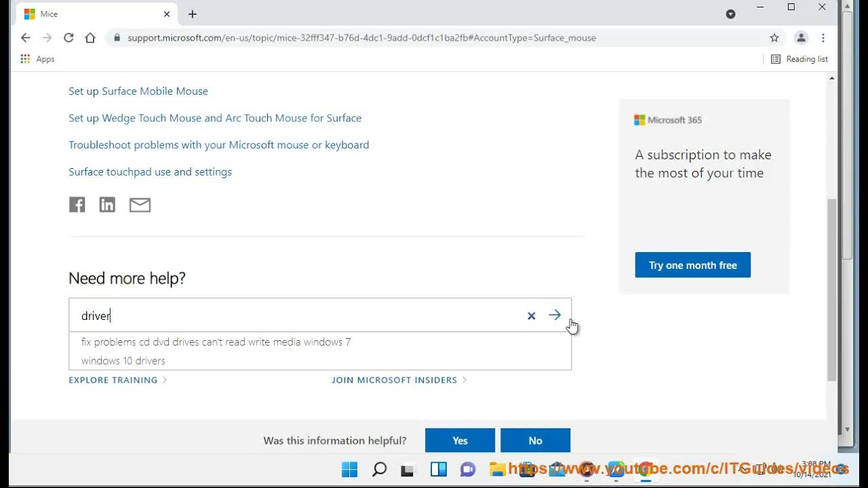Click the Microsoft 365 logo
868x488 pixels.
coord(668,120)
